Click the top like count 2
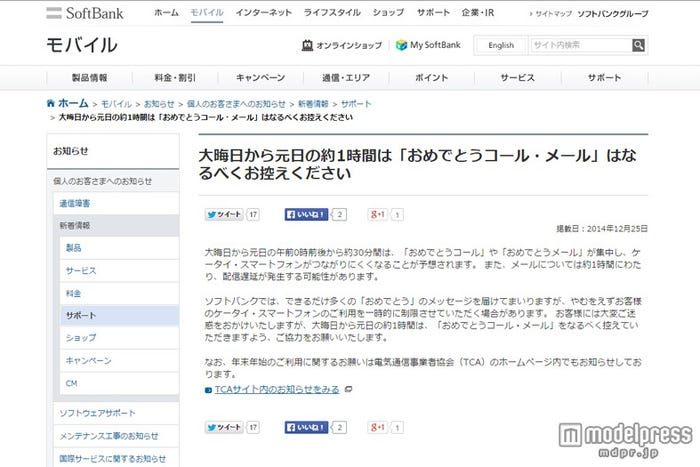 339,215
